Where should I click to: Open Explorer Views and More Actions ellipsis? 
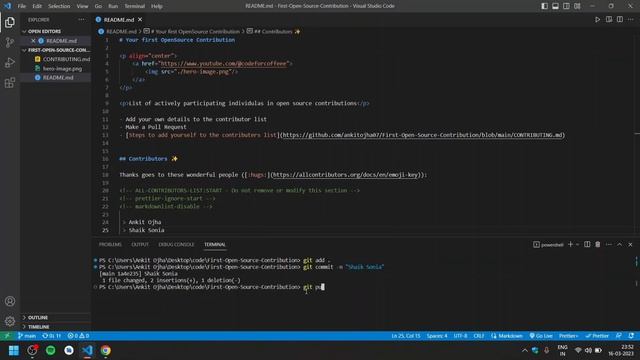(82, 20)
